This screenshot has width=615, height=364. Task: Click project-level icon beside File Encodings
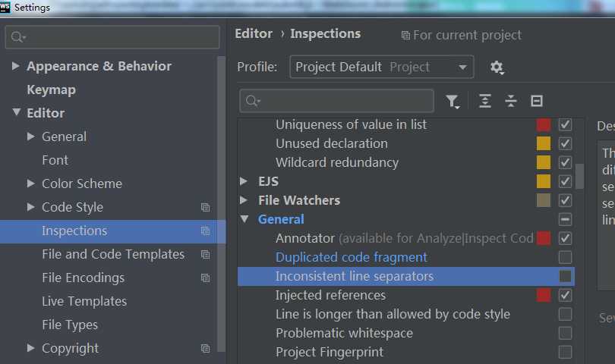point(205,278)
